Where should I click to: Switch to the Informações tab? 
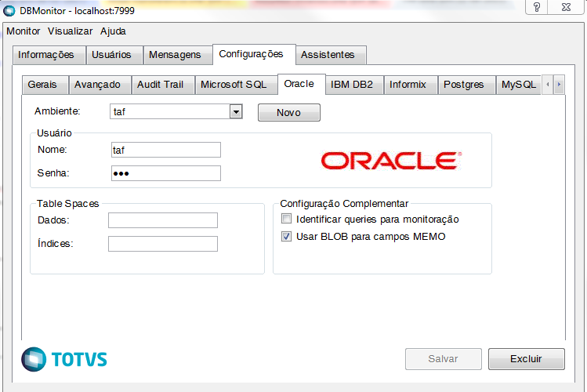(x=49, y=55)
